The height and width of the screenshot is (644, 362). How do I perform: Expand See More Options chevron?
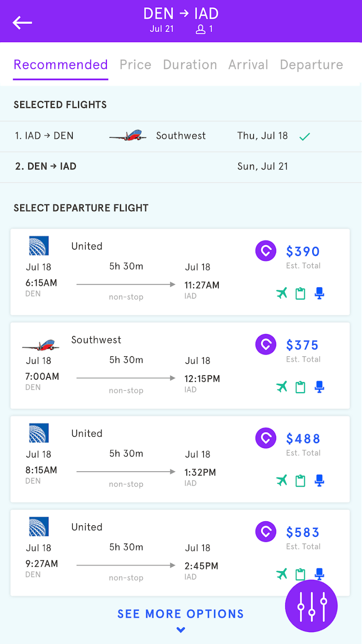click(x=181, y=630)
